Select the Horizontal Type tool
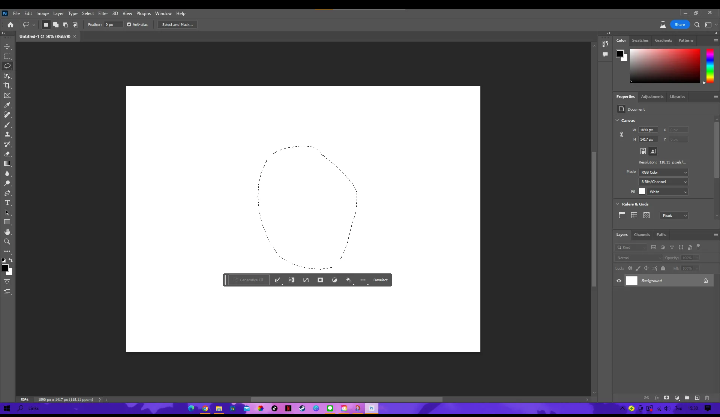Image resolution: width=720 pixels, height=417 pixels. coord(7,203)
